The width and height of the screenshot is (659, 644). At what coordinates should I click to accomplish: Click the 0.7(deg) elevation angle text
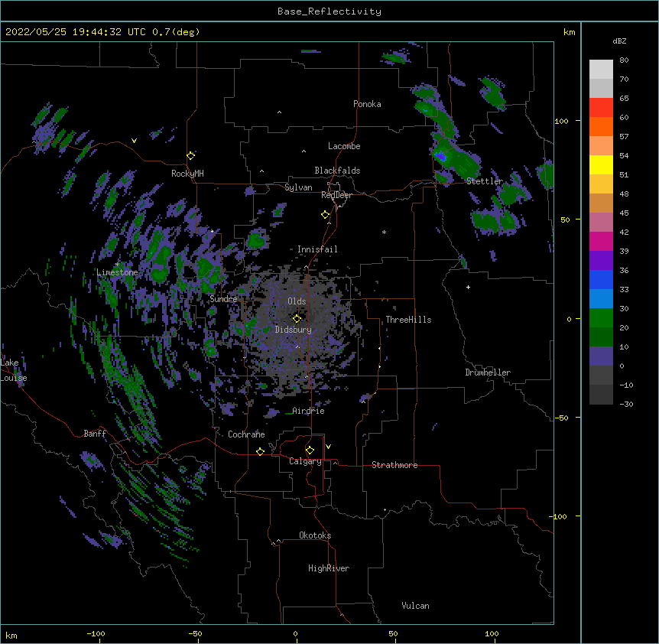point(176,32)
